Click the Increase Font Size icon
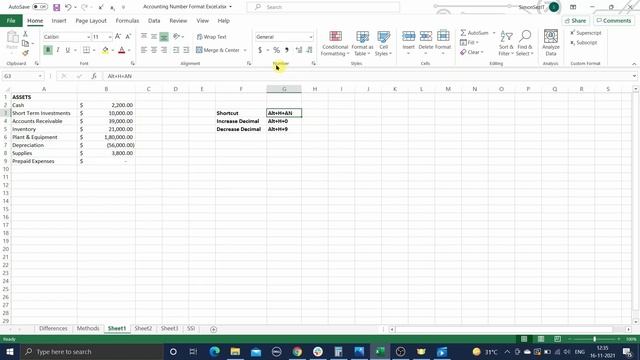Viewport: 640px width, 360px height. (x=118, y=37)
